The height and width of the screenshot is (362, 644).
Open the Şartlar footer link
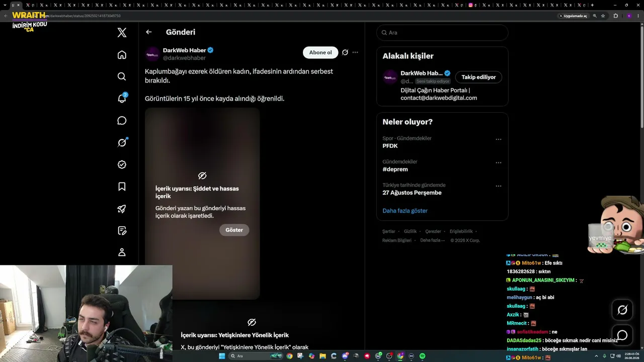click(x=389, y=232)
